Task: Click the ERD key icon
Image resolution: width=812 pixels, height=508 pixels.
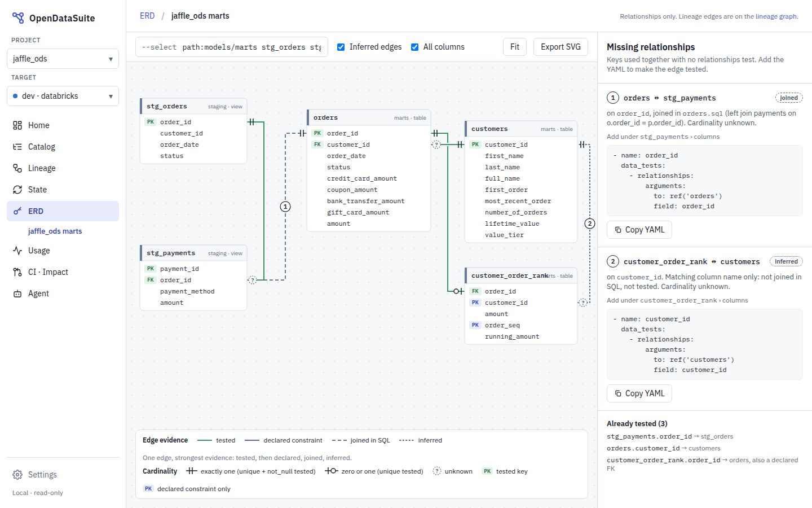Action: point(17,211)
